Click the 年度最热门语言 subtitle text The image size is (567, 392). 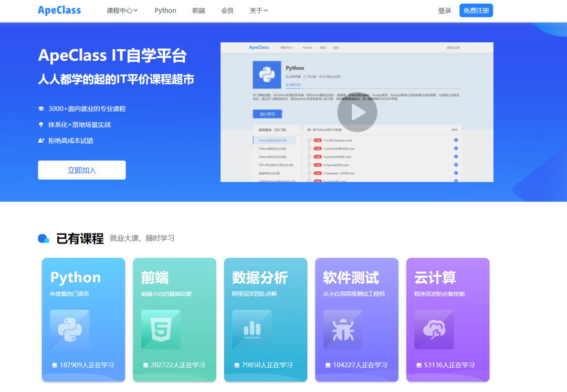coord(69,294)
